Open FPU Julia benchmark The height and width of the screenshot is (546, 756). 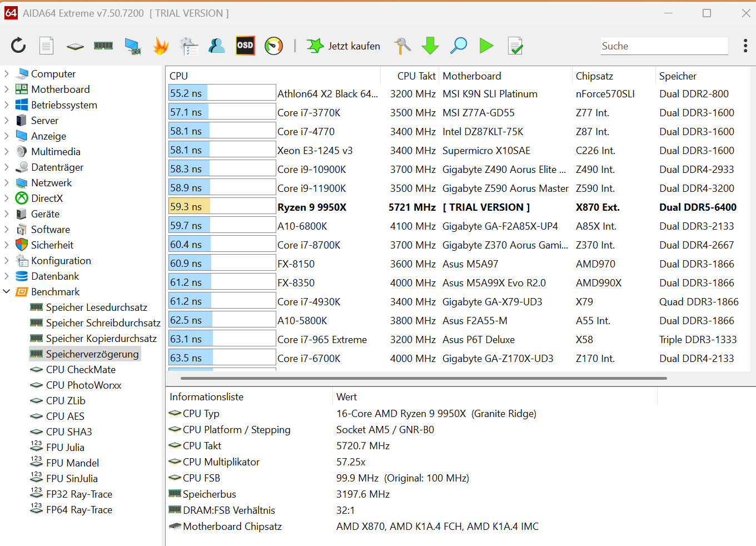pyautogui.click(x=65, y=447)
